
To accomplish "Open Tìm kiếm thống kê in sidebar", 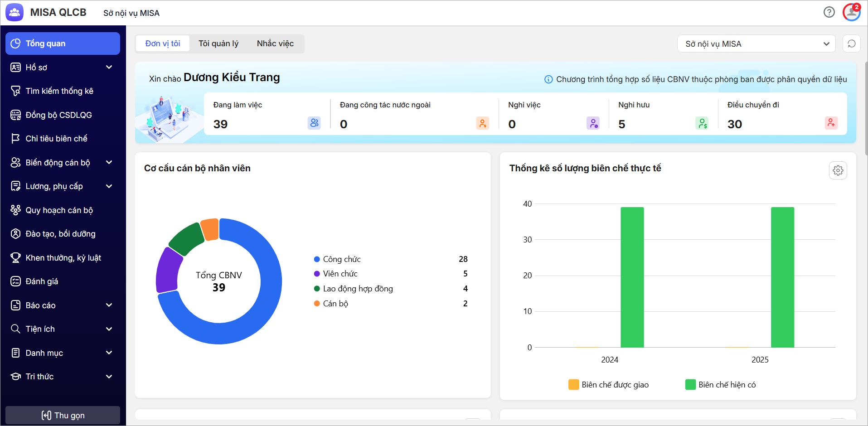I will 59,91.
